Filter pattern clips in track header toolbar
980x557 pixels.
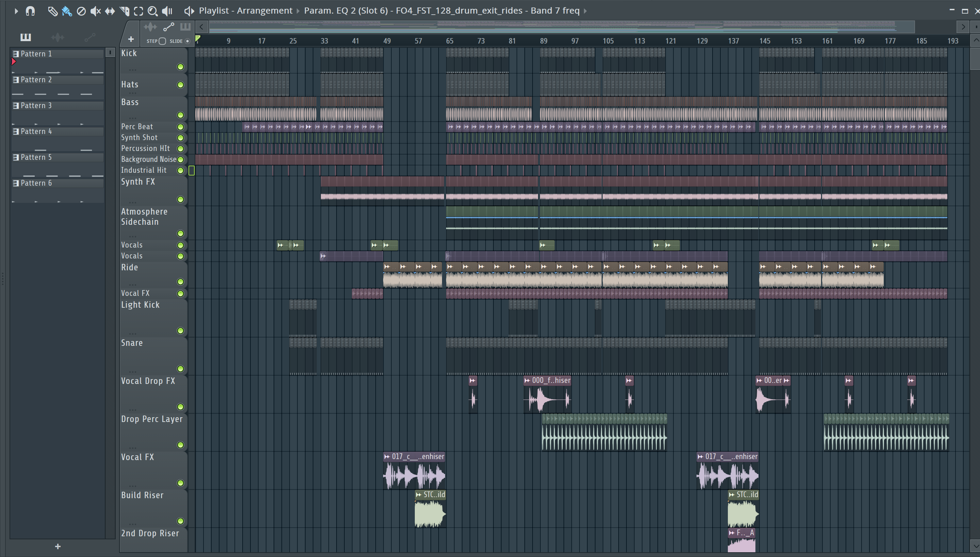(x=185, y=27)
